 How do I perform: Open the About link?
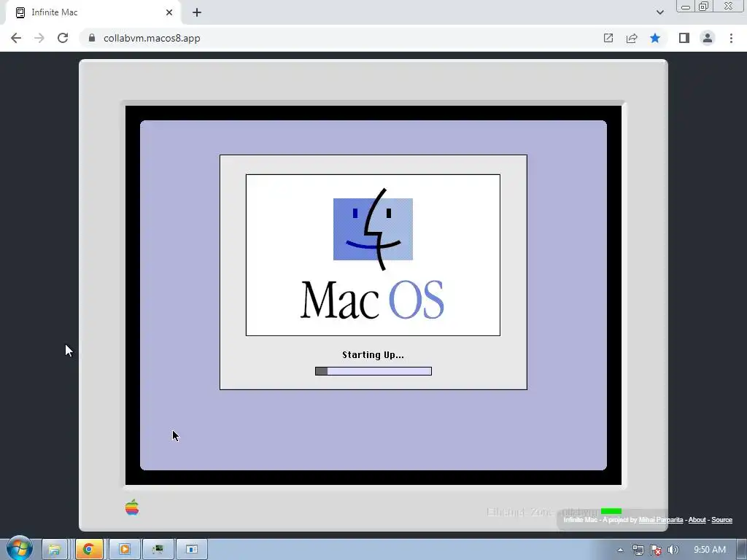[x=697, y=519]
